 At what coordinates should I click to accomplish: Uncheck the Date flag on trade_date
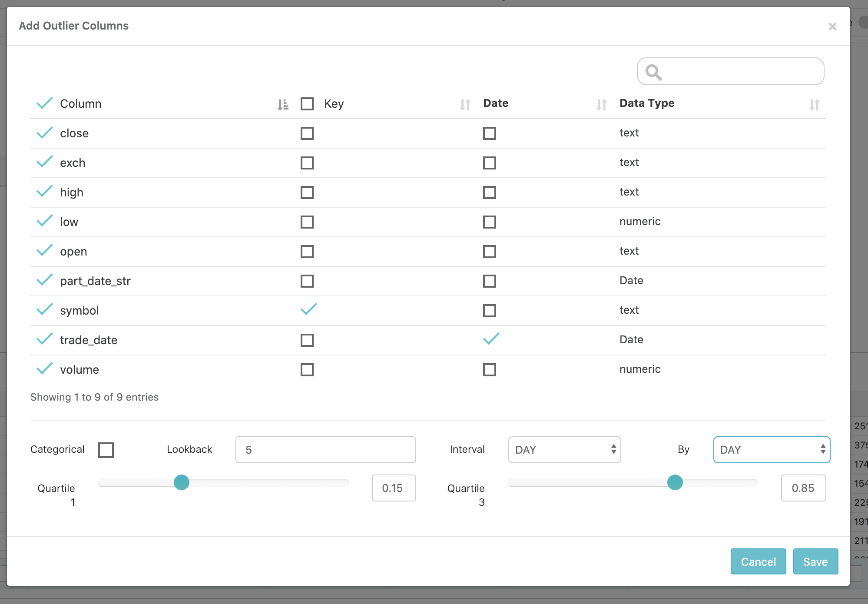click(x=490, y=339)
